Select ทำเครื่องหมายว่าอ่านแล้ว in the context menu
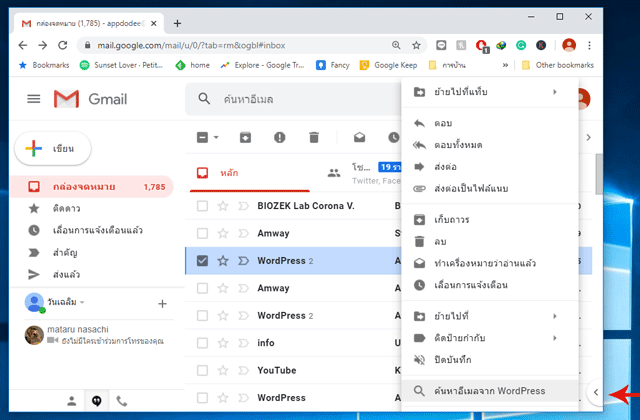Image resolution: width=640 pixels, height=420 pixels. (490, 263)
